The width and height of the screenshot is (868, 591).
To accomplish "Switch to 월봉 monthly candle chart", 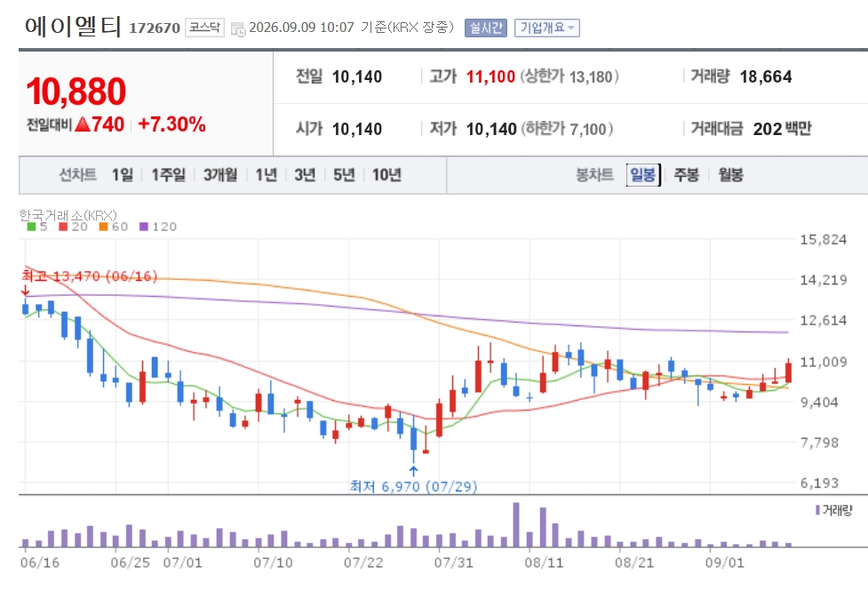I will pos(730,176).
